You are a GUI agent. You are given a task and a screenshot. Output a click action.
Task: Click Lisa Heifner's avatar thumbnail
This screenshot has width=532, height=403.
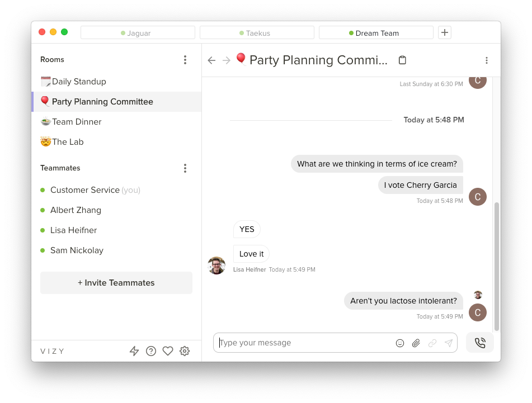click(x=216, y=265)
